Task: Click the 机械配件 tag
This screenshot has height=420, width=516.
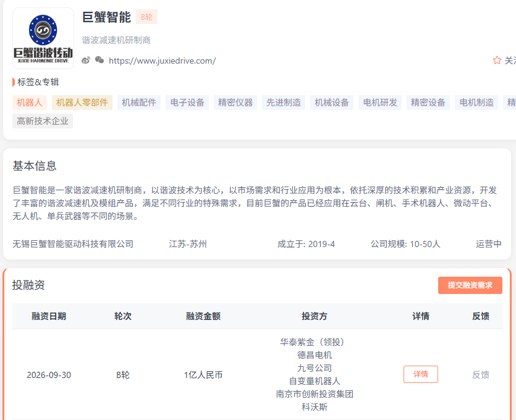Action: pyautogui.click(x=139, y=103)
